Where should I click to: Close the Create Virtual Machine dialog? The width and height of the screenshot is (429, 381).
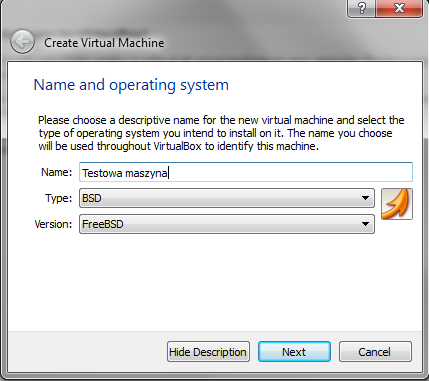(399, 8)
